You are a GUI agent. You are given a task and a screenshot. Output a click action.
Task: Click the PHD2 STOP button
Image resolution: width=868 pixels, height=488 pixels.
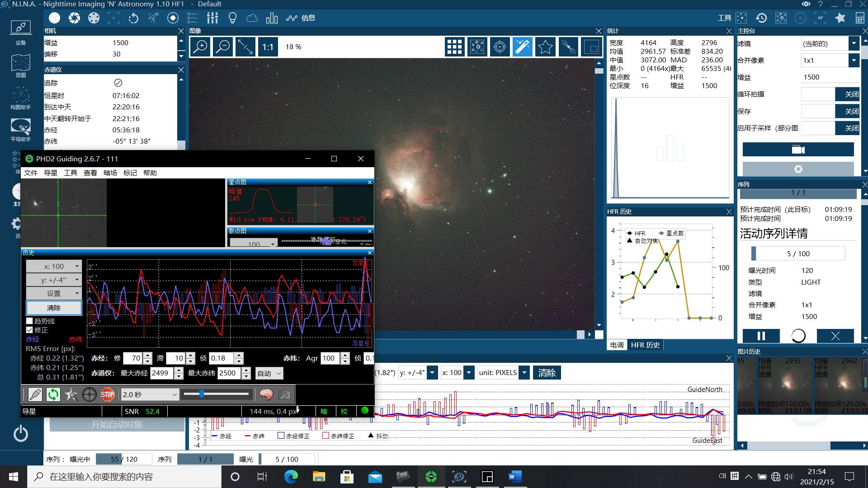click(x=108, y=394)
